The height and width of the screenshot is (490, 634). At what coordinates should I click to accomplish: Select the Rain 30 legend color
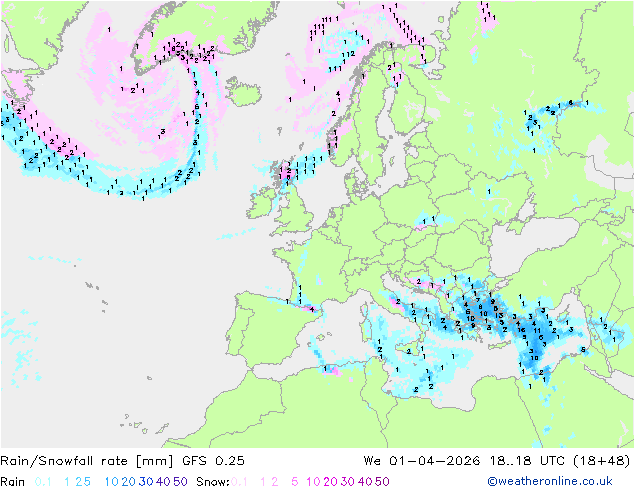pyautogui.click(x=146, y=482)
